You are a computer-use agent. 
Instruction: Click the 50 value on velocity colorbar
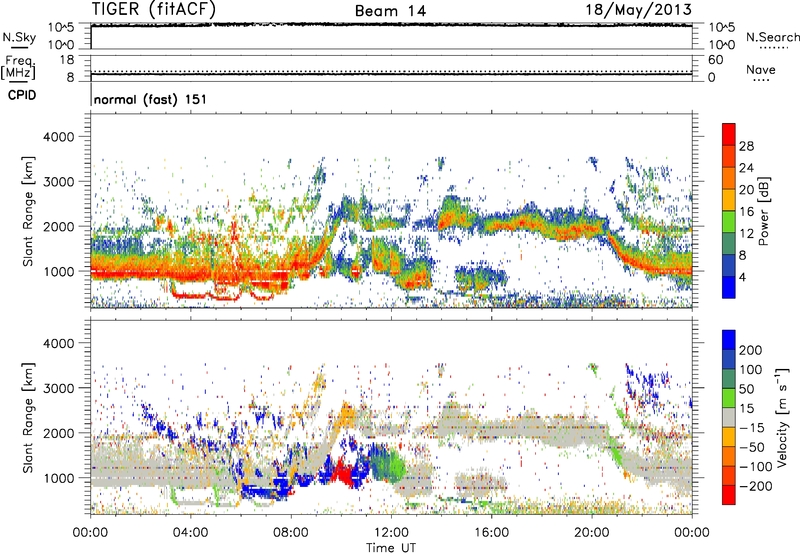pos(746,389)
